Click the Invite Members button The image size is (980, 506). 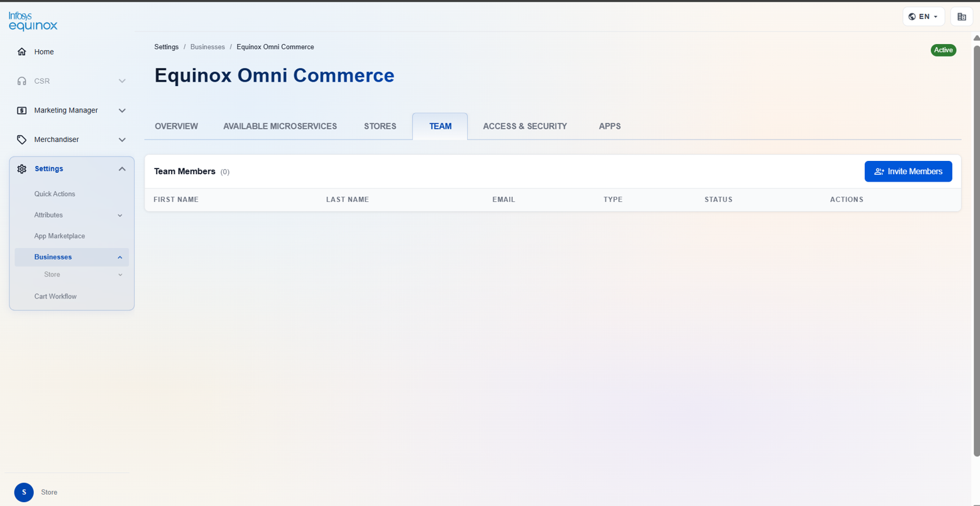point(908,172)
